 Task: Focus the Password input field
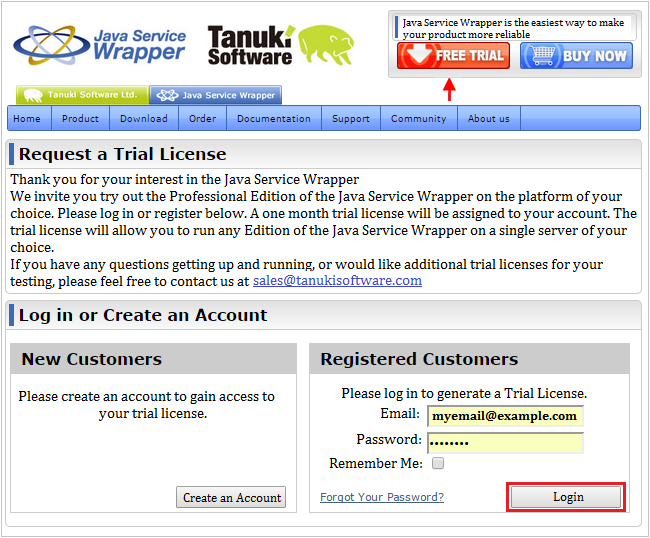[505, 443]
